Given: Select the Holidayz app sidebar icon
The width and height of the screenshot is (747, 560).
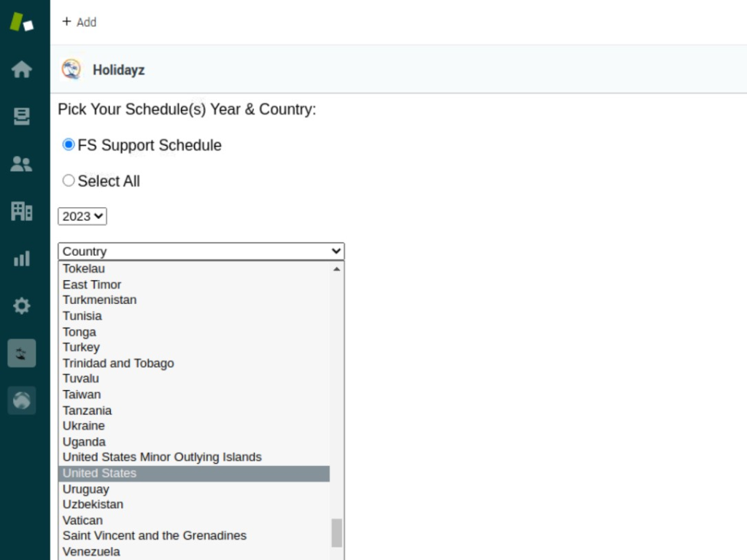Looking at the screenshot, I should (x=22, y=354).
